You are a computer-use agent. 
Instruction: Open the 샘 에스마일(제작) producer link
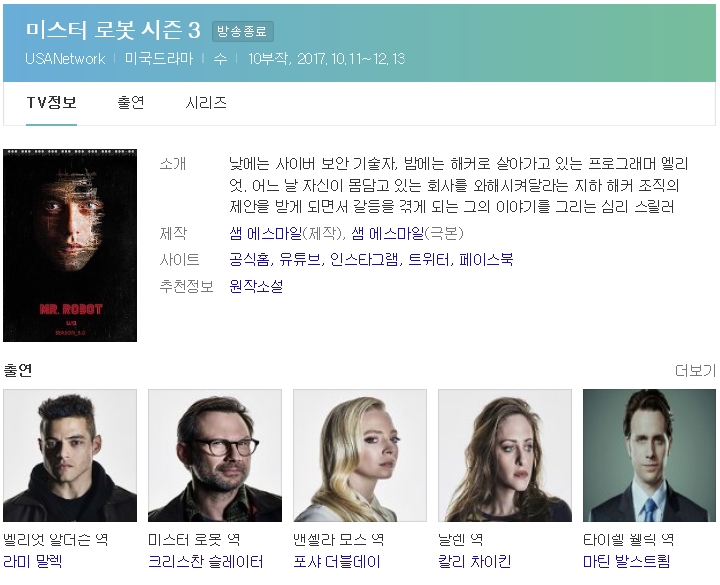pos(265,234)
